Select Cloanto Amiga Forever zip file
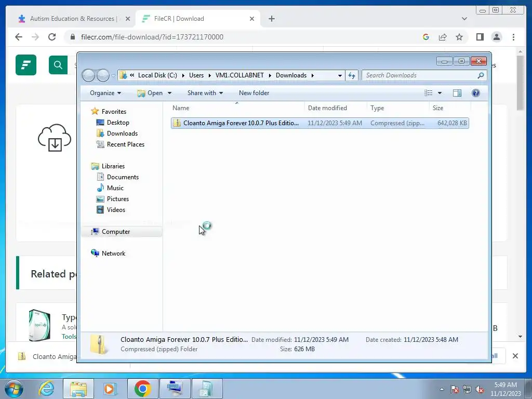The height and width of the screenshot is (399, 532). (320, 123)
